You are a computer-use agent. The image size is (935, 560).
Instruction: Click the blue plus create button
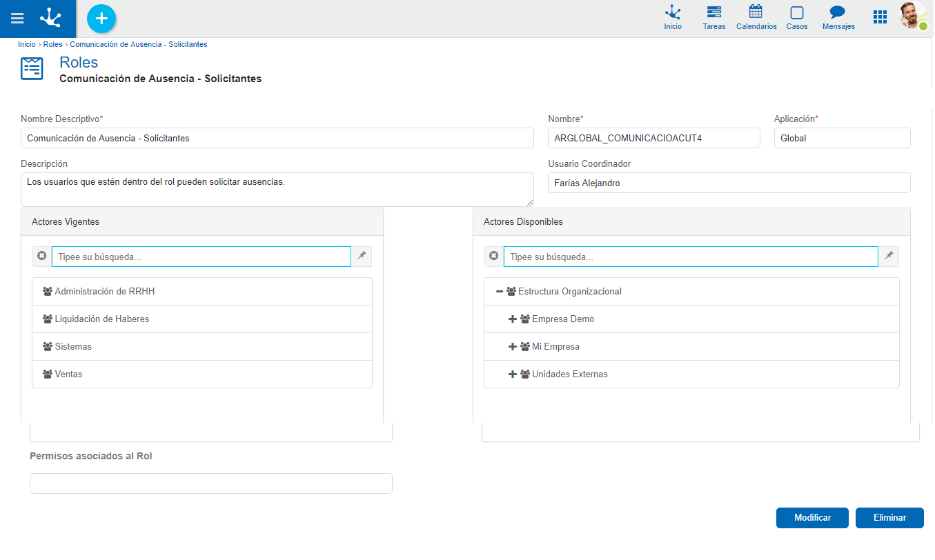[x=101, y=19]
